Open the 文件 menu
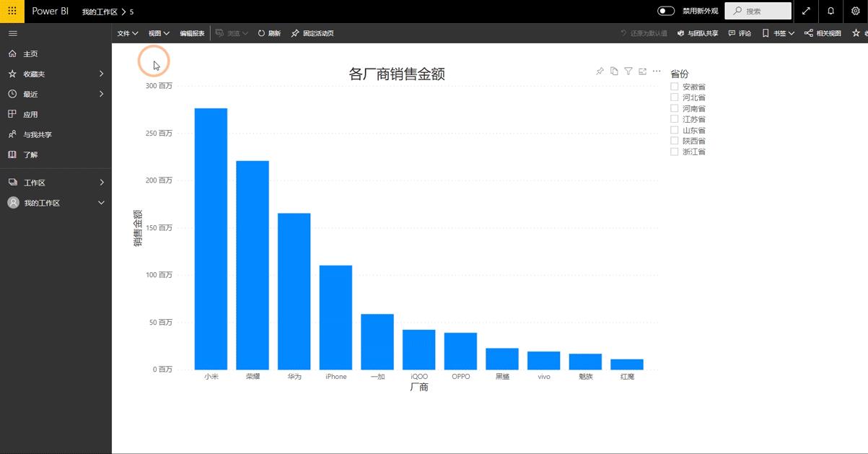 coord(127,32)
